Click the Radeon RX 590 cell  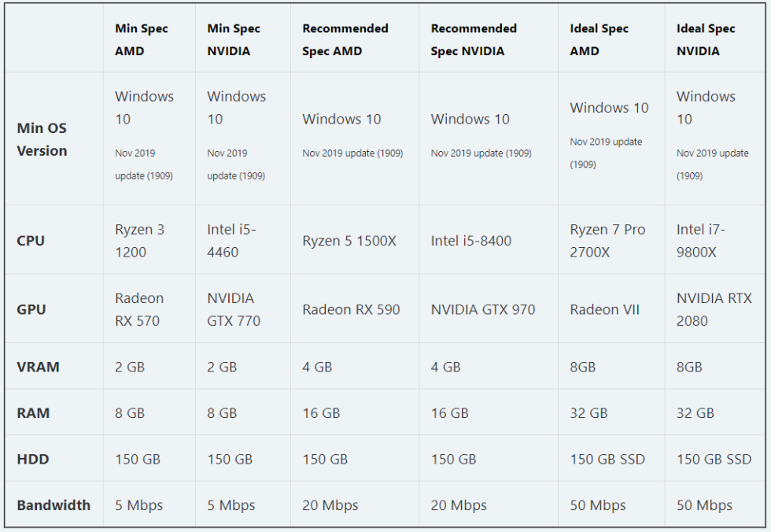point(351,309)
